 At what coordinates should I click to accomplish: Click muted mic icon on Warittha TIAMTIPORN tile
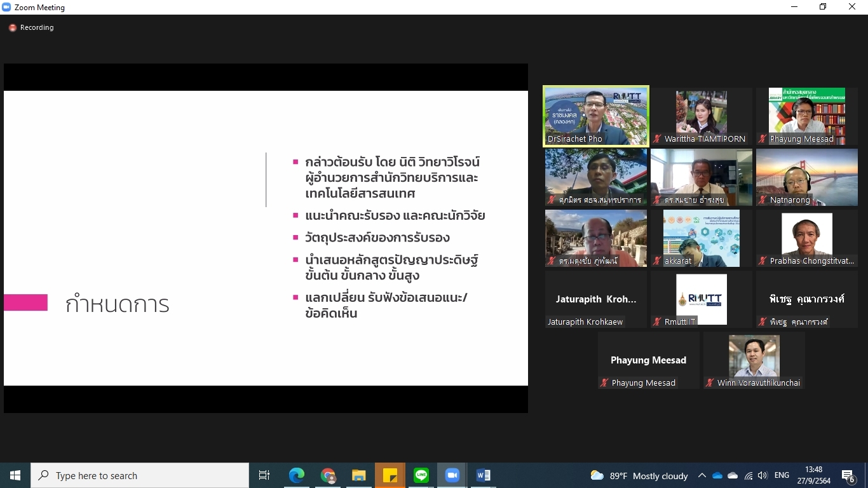(658, 139)
